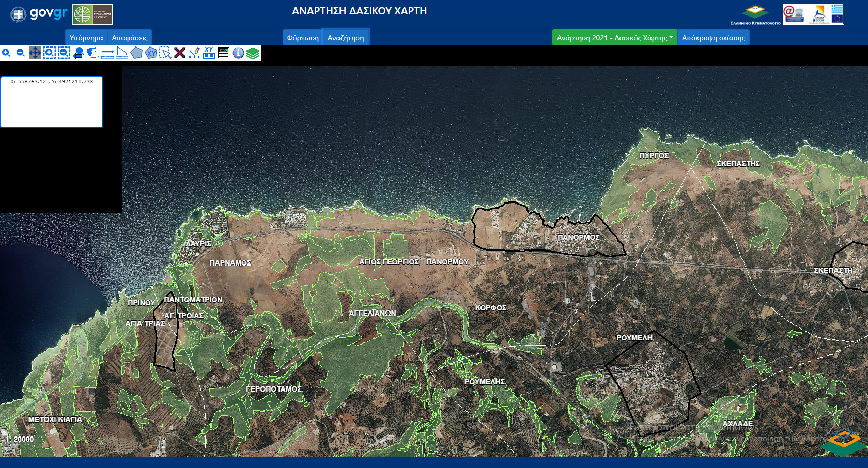The height and width of the screenshot is (468, 868).
Task: Clear selection with red X tool
Action: point(180,53)
